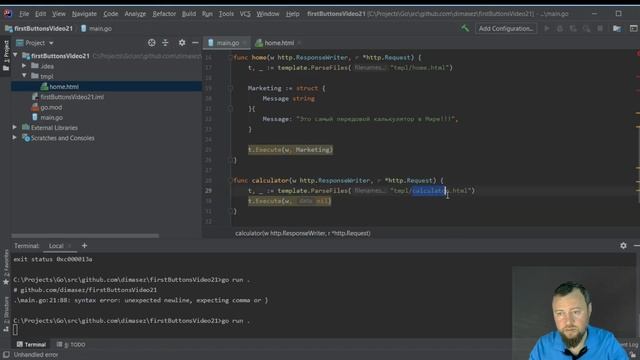
Task: Click the Build hammer icon
Action: (x=465, y=28)
